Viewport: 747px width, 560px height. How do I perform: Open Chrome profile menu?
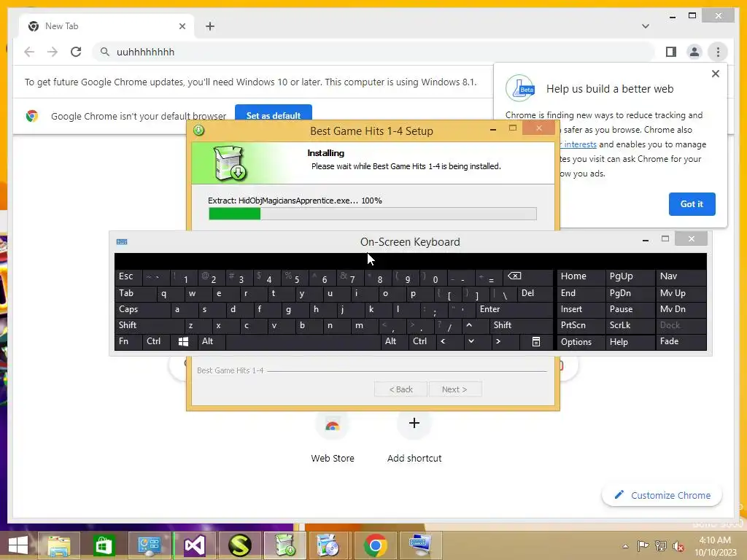[694, 52]
